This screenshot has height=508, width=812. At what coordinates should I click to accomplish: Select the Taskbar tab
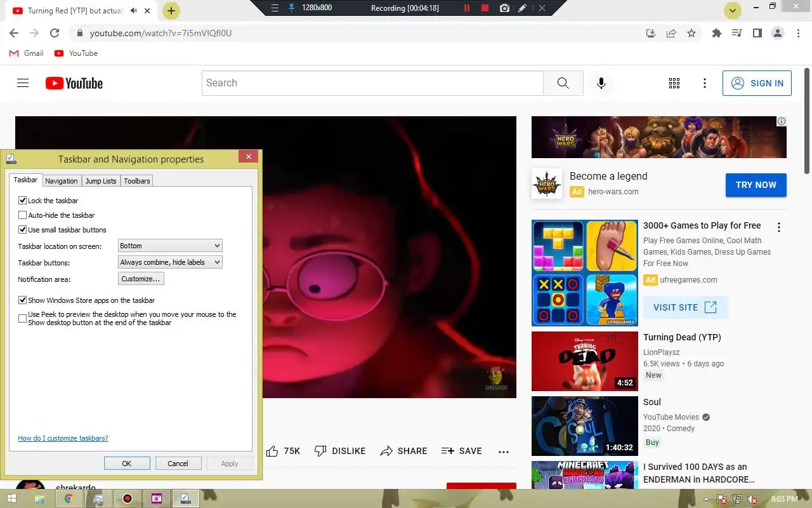(x=25, y=180)
